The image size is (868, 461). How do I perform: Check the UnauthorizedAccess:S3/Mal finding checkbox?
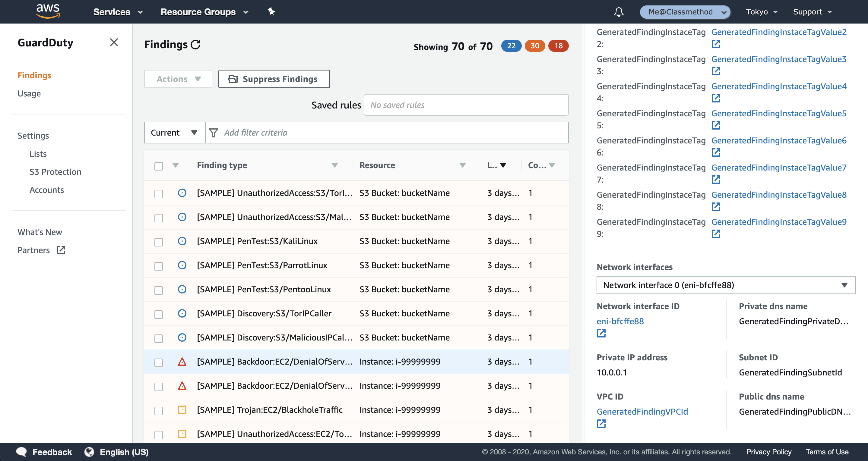click(158, 218)
